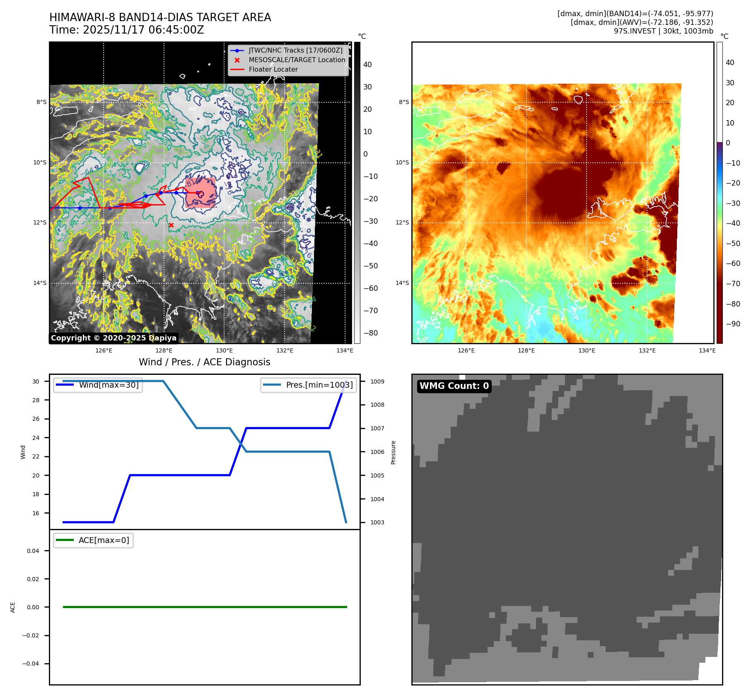Select the MESOSCALE/TARGET Location legend label
The height and width of the screenshot is (700, 751).
coord(297,60)
